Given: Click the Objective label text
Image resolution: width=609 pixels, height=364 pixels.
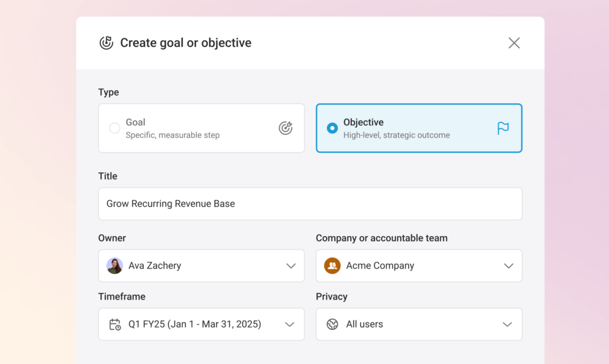Looking at the screenshot, I should coord(363,122).
